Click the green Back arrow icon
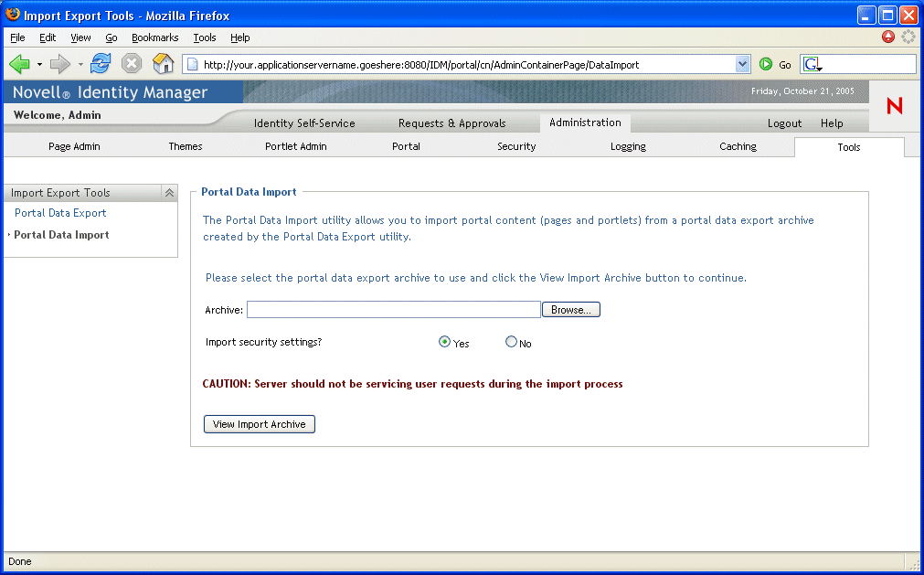Screen dimensions: 924x575 [19, 64]
